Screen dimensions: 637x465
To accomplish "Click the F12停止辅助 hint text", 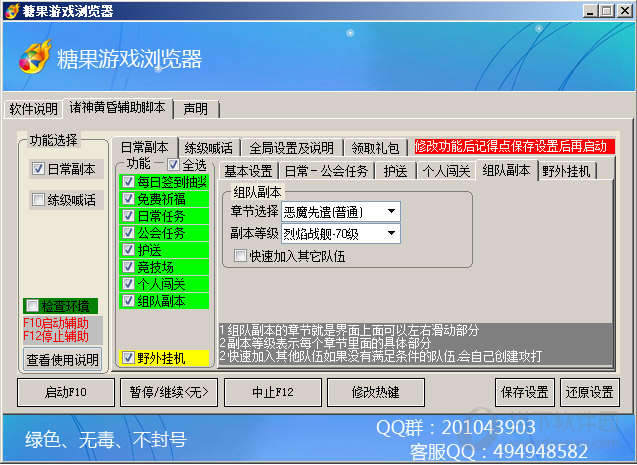I will point(56,336).
